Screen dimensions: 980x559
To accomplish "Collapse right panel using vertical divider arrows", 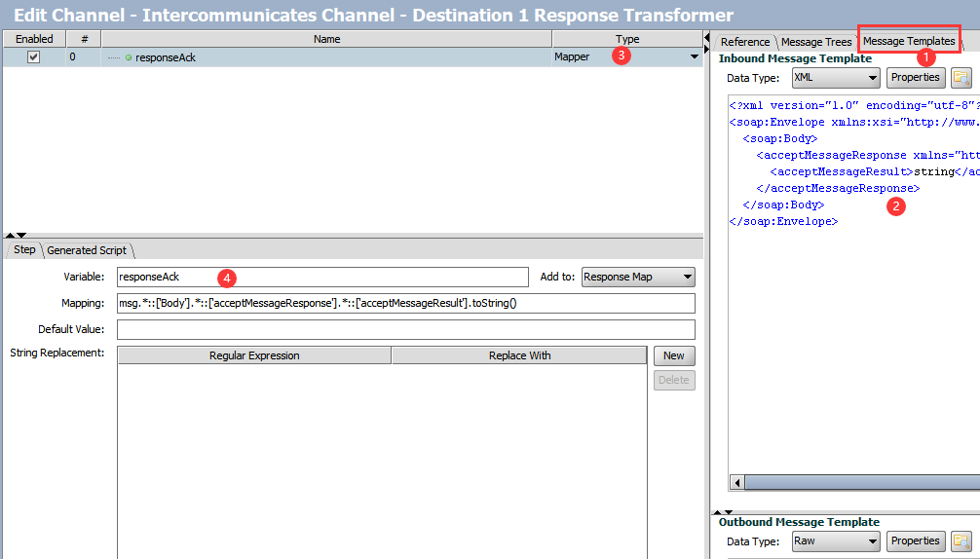I will coord(707,44).
